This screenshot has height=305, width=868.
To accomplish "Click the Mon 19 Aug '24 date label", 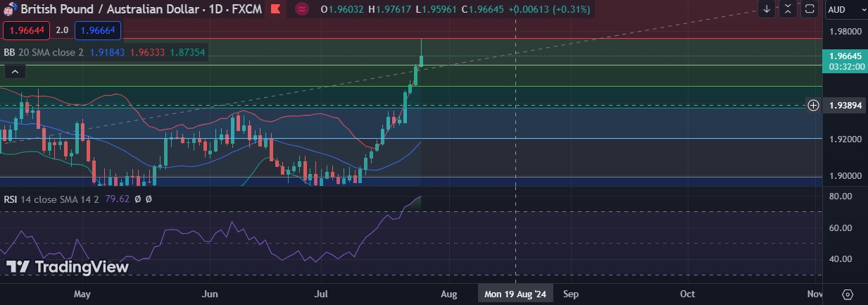I will [516, 294].
